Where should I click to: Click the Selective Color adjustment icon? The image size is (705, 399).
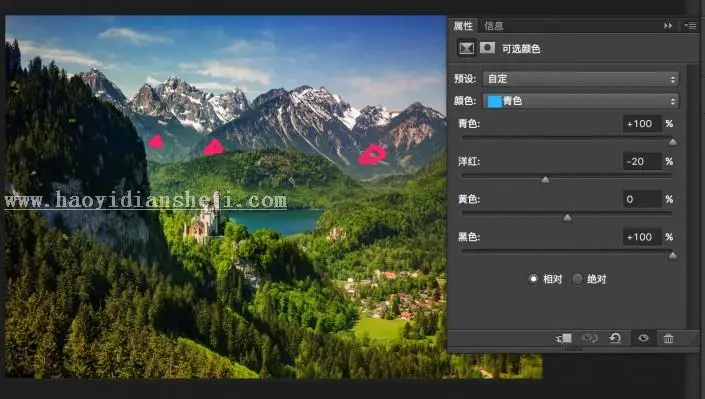click(x=466, y=48)
